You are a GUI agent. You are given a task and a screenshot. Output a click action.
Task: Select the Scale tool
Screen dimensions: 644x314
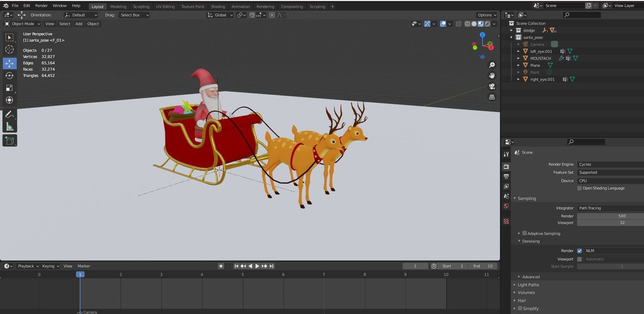coord(10,88)
